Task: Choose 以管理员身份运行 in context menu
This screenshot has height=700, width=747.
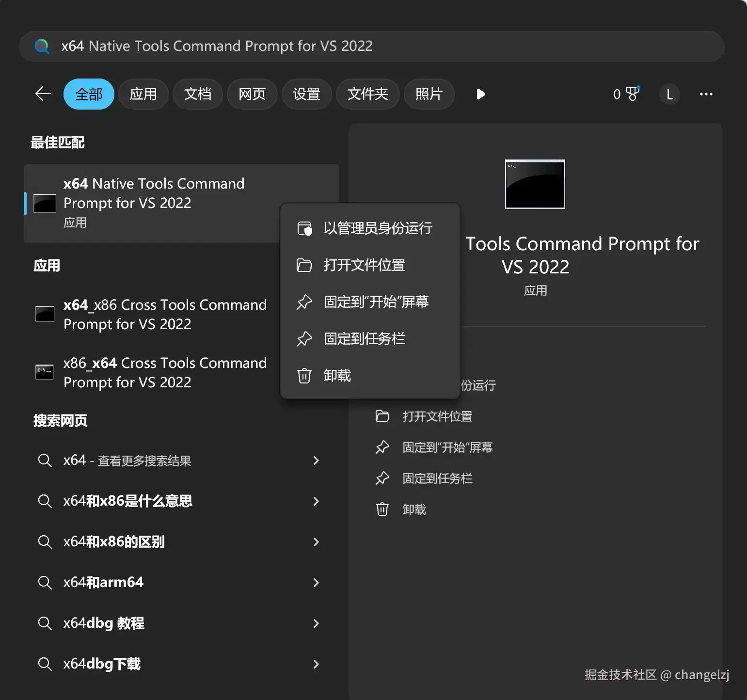Action: [x=370, y=228]
